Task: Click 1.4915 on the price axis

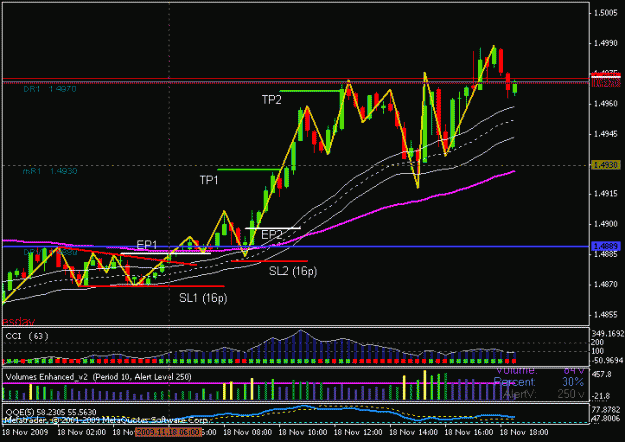Action: (605, 194)
